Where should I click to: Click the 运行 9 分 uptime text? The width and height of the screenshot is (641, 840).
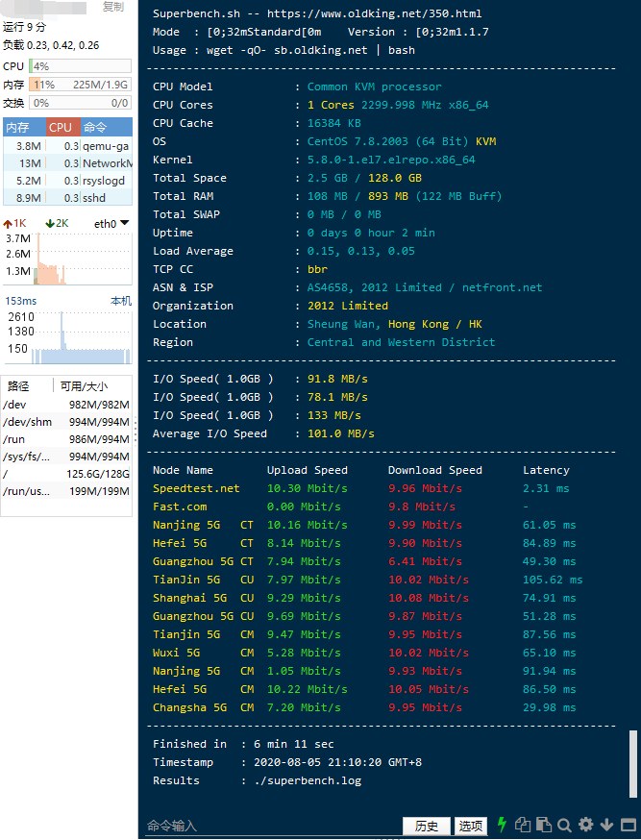[25, 27]
